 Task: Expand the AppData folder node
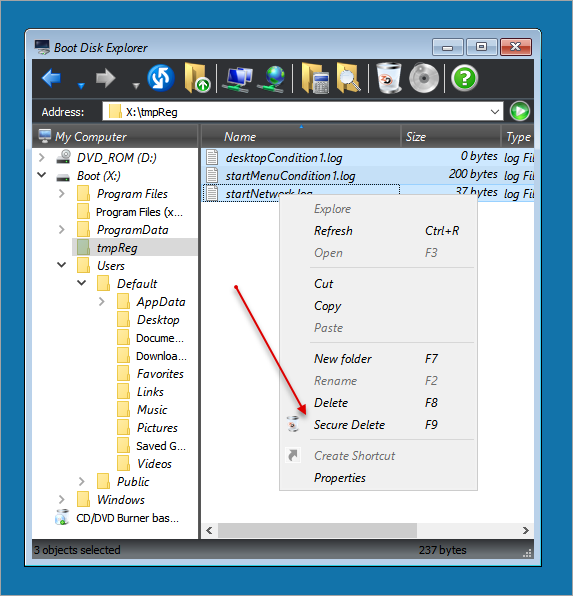pos(102,301)
